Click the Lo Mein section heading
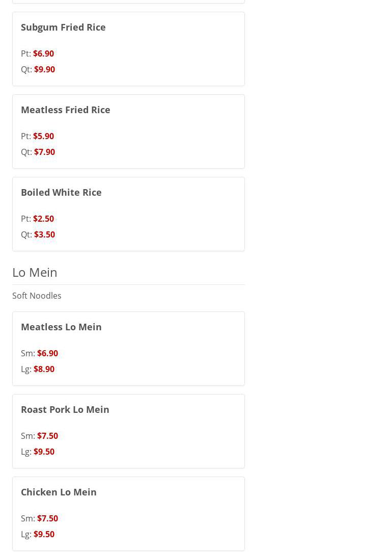Viewport: 392px width, 552px height. coord(35,272)
